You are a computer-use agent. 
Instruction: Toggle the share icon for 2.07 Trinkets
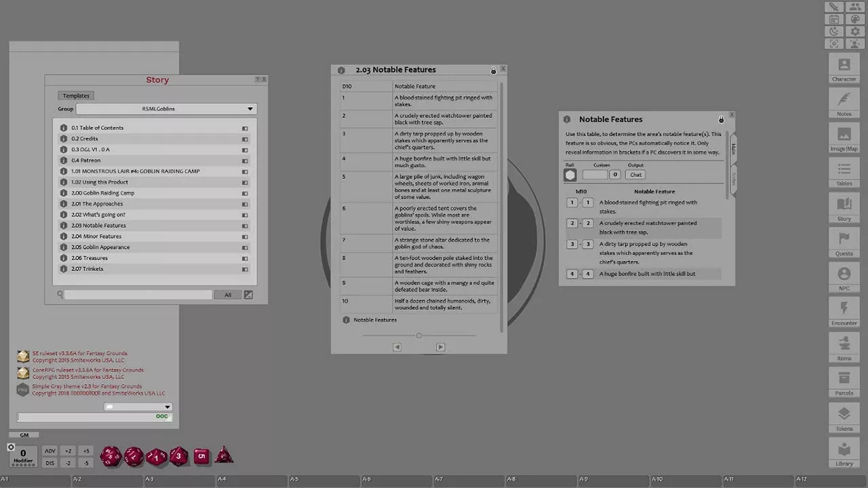pos(245,269)
